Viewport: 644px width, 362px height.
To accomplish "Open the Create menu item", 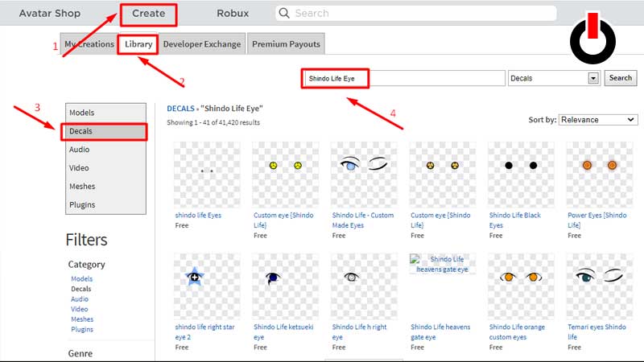I will 149,13.
